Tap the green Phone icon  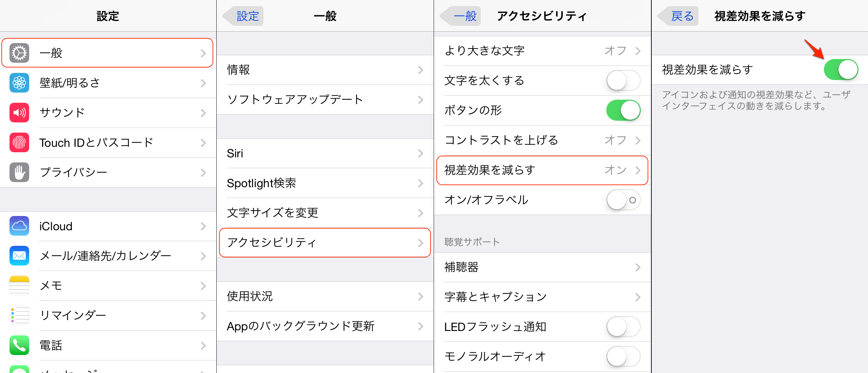[x=19, y=345]
